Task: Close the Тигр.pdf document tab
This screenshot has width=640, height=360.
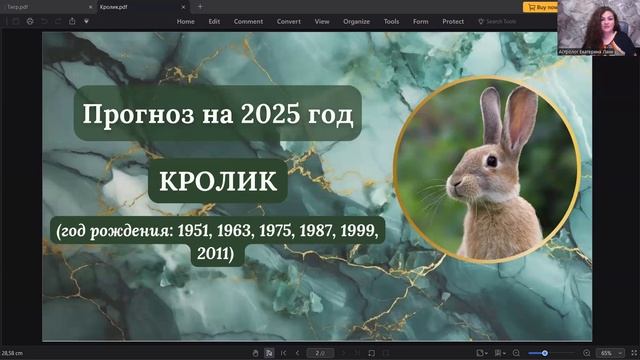Action: pyautogui.click(x=90, y=7)
